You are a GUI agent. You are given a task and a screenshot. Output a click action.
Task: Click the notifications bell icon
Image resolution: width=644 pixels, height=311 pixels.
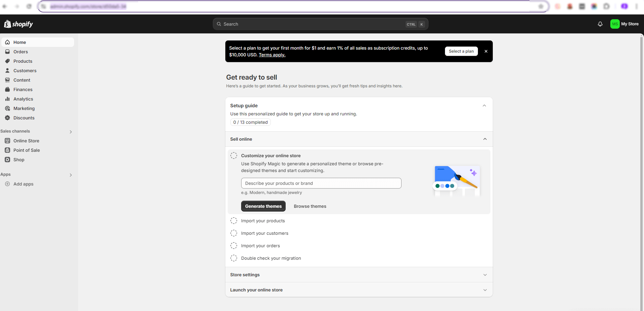pyautogui.click(x=600, y=24)
